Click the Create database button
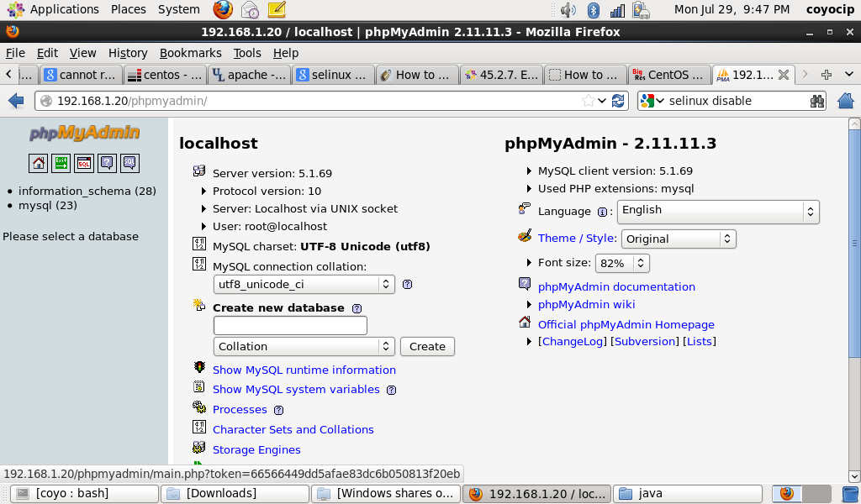The image size is (861, 504). point(427,347)
